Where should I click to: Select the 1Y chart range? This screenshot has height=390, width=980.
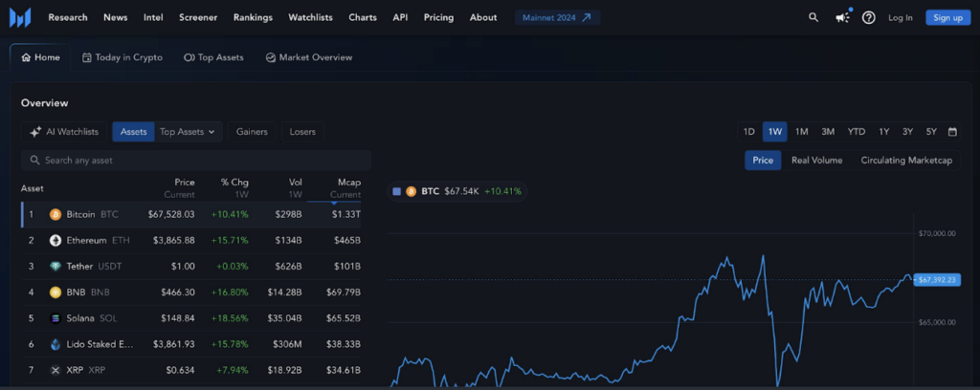(x=883, y=132)
